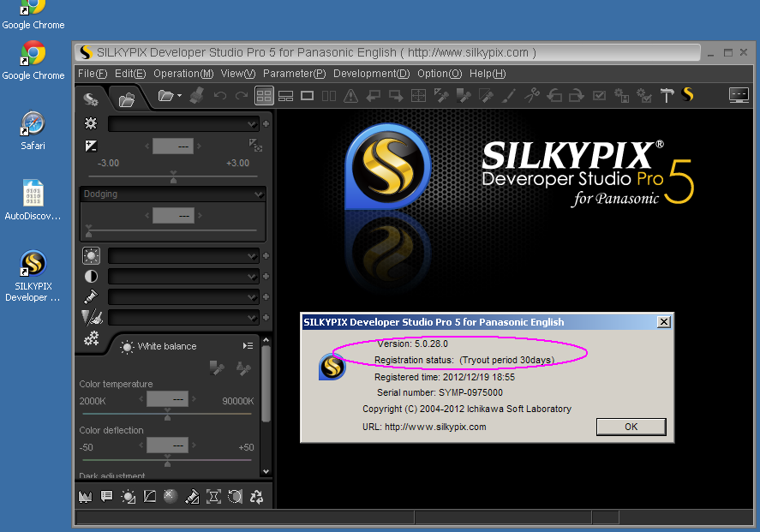Image resolution: width=760 pixels, height=532 pixels.
Task: Select the exposure bias eyedropper tool
Action: (x=441, y=96)
